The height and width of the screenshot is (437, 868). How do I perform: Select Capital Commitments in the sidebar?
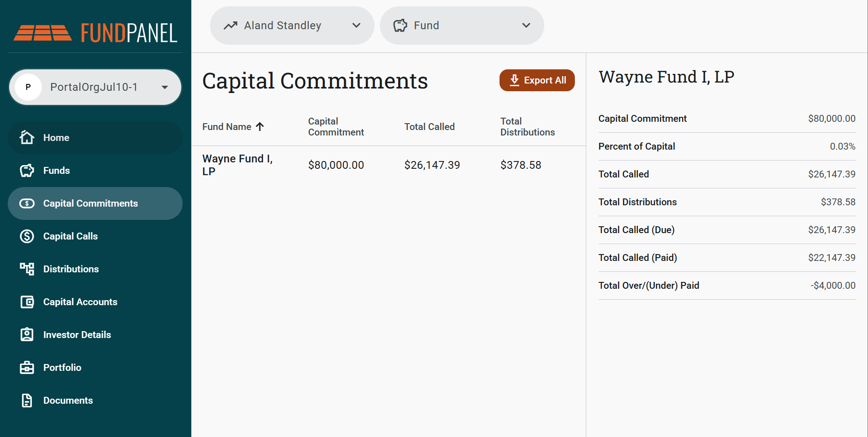[95, 203]
